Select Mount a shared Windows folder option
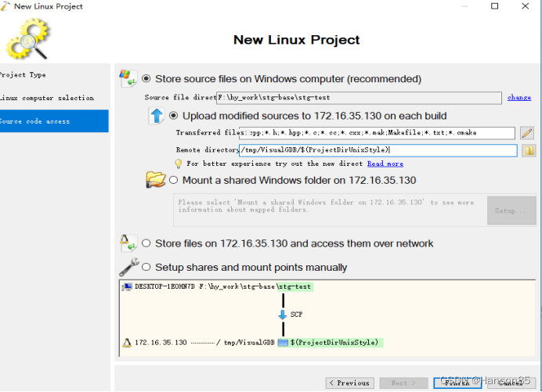The height and width of the screenshot is (392, 542). click(174, 180)
